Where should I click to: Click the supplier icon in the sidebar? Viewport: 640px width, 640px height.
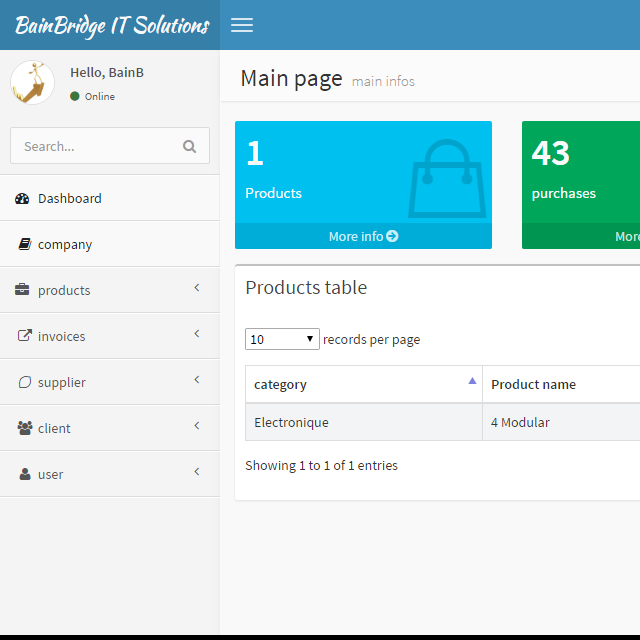[24, 382]
